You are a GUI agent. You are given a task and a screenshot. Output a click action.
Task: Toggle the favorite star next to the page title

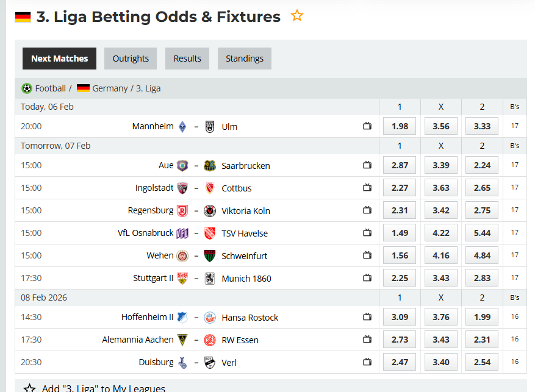pos(297,16)
